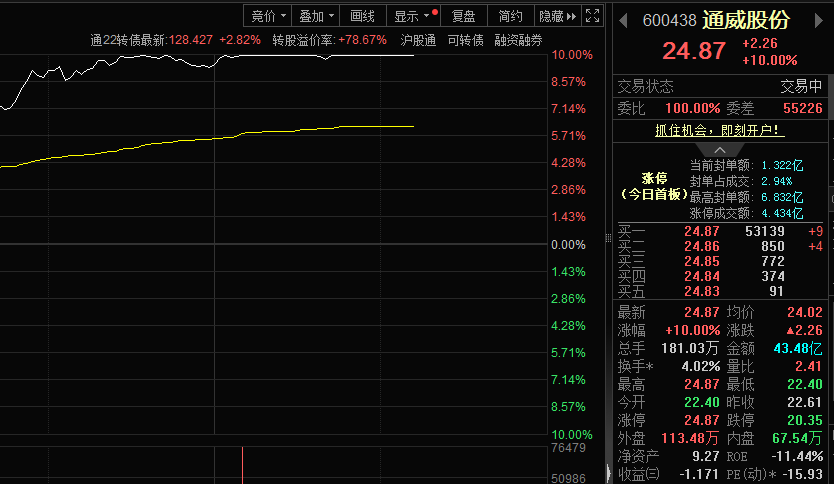Open the 叠加 overlay dropdown
This screenshot has width=834, height=484.
point(316,16)
